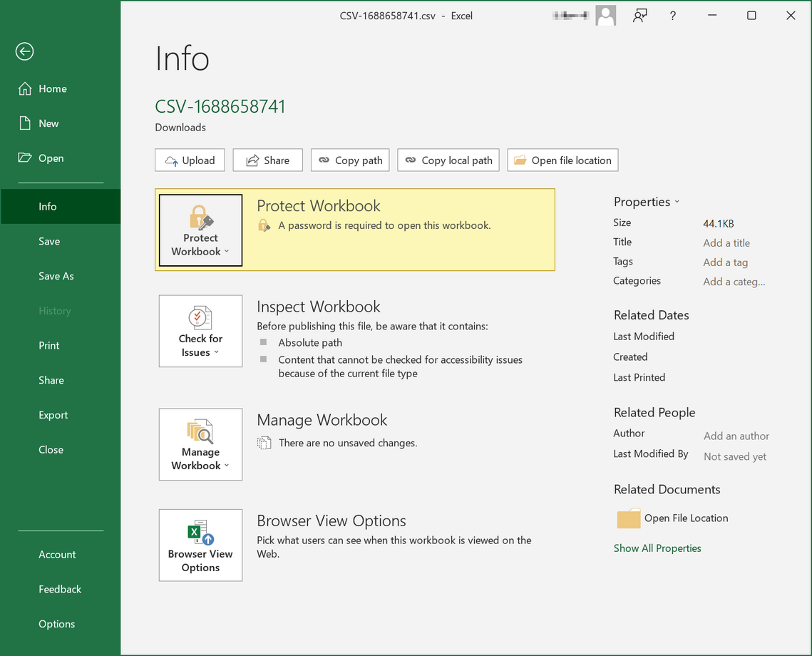Image resolution: width=812 pixels, height=656 pixels.
Task: Close the Excel window
Action: 790,16
